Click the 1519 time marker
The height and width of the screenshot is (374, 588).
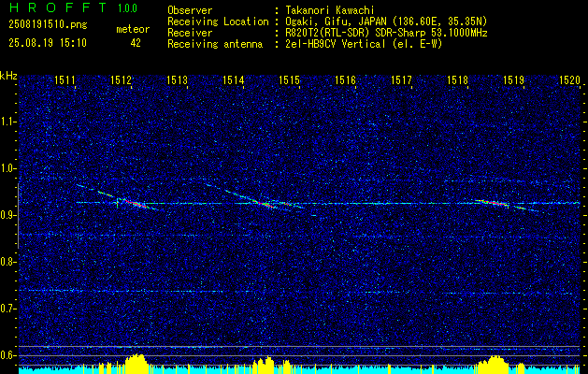[x=514, y=79]
